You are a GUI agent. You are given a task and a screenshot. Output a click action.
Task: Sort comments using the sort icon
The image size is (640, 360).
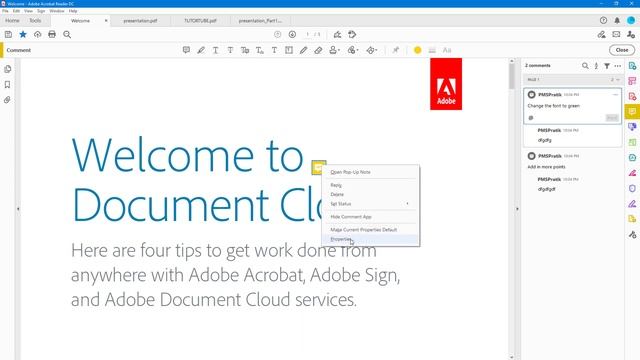coord(596,66)
